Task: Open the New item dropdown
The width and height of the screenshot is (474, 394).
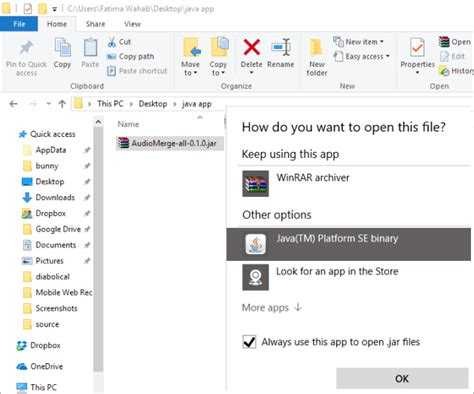Action: [x=359, y=42]
